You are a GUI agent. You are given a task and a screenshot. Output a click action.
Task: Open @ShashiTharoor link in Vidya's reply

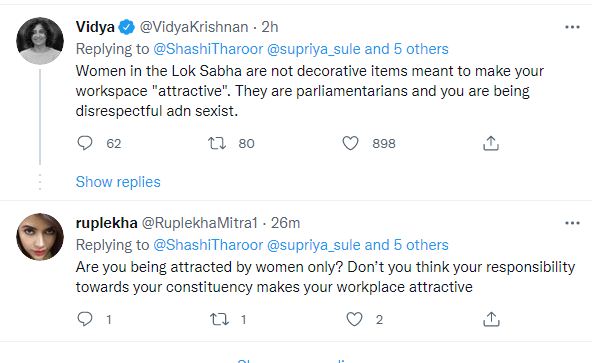[x=208, y=49]
